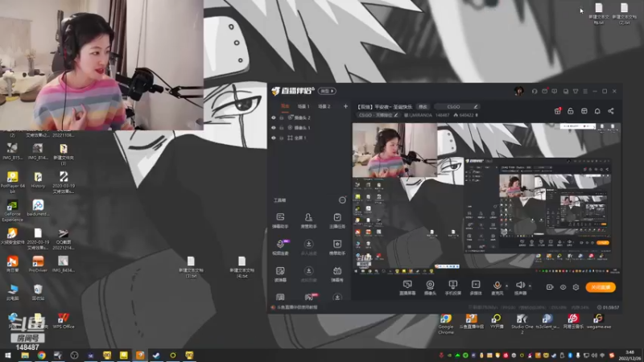Add a new scene with plus

pos(345,106)
